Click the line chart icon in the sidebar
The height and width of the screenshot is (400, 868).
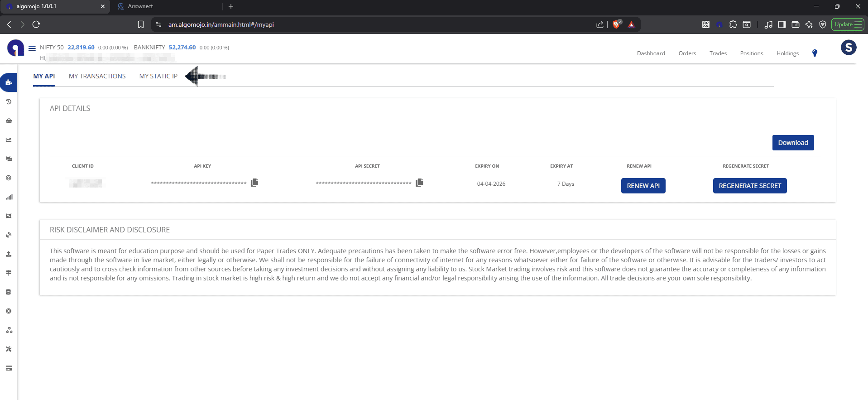[9, 140]
